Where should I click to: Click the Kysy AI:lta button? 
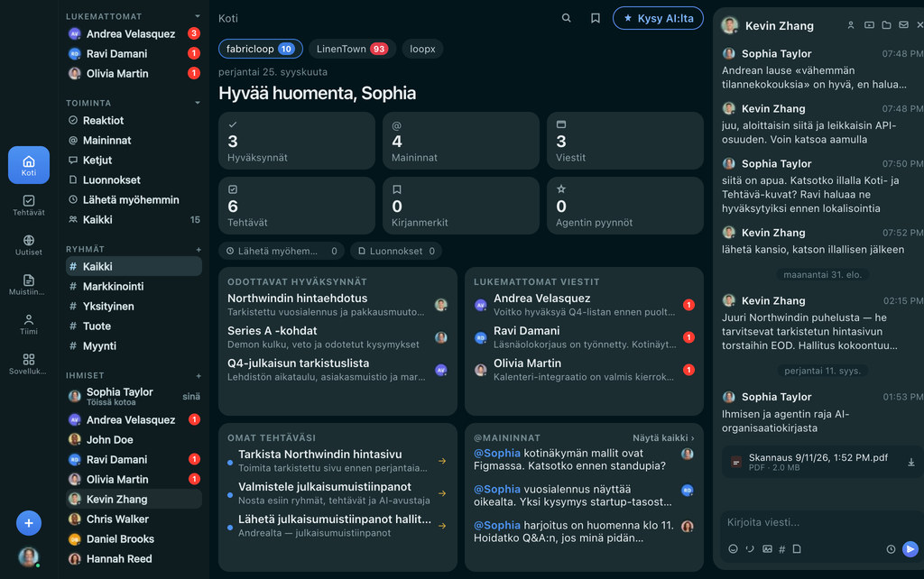pyautogui.click(x=658, y=18)
